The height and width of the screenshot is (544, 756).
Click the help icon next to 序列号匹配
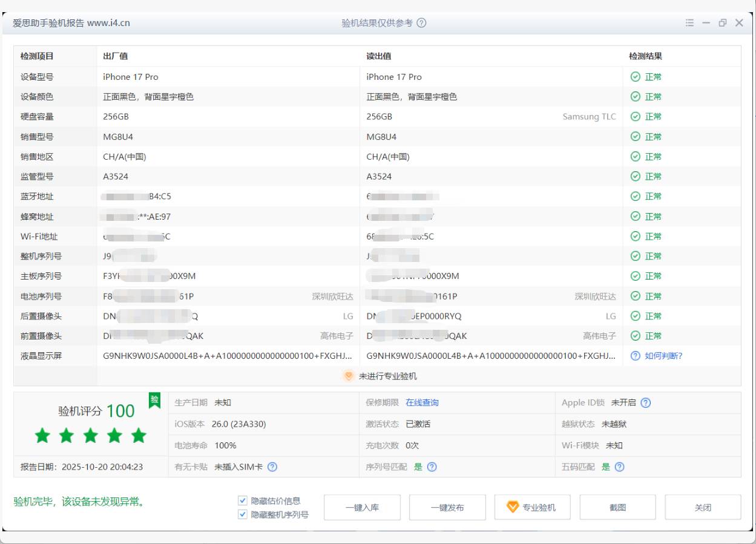click(x=432, y=467)
